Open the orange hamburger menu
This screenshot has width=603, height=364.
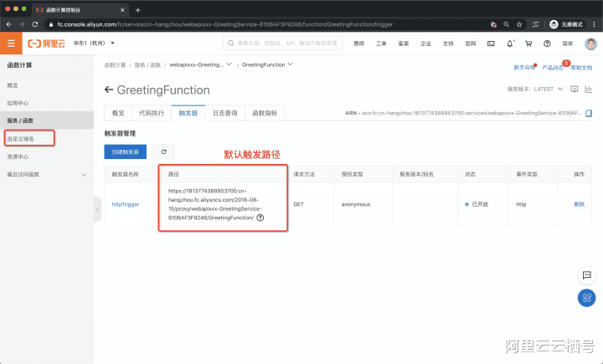tap(11, 44)
